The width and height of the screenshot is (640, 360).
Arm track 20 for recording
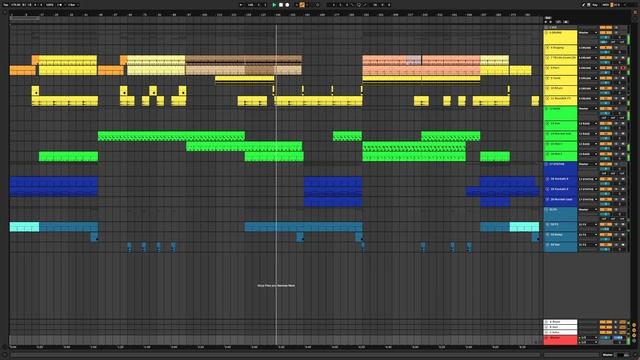[623, 199]
